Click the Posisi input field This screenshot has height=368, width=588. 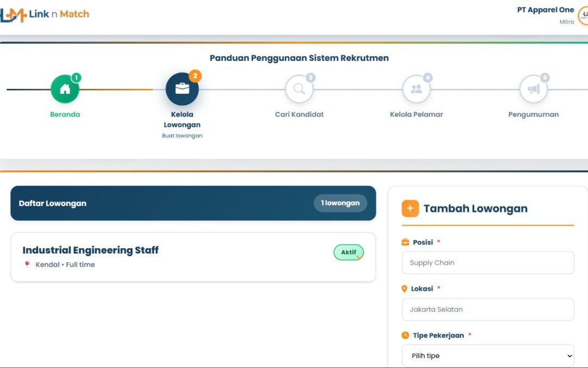[488, 263]
